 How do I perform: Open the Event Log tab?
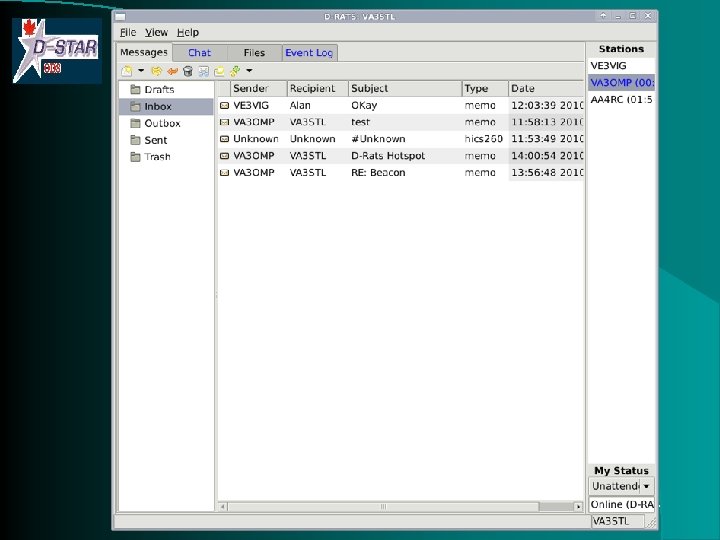point(309,53)
